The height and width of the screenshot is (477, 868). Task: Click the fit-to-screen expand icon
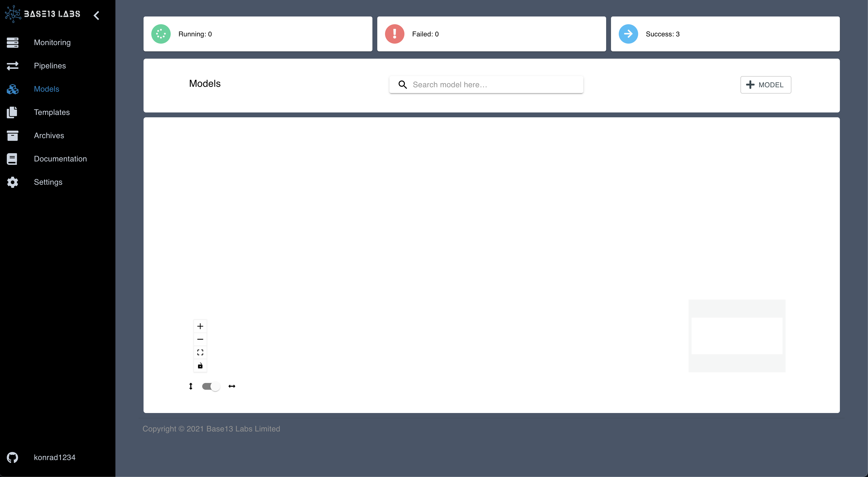[x=200, y=352]
